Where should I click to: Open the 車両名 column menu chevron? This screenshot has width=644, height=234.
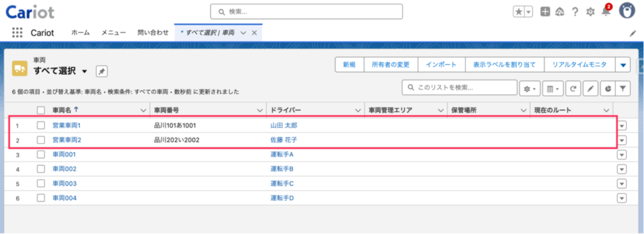143,110
